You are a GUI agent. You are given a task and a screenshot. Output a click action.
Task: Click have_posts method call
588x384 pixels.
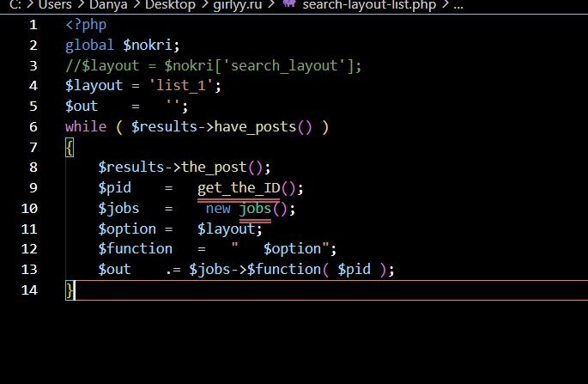255,127
